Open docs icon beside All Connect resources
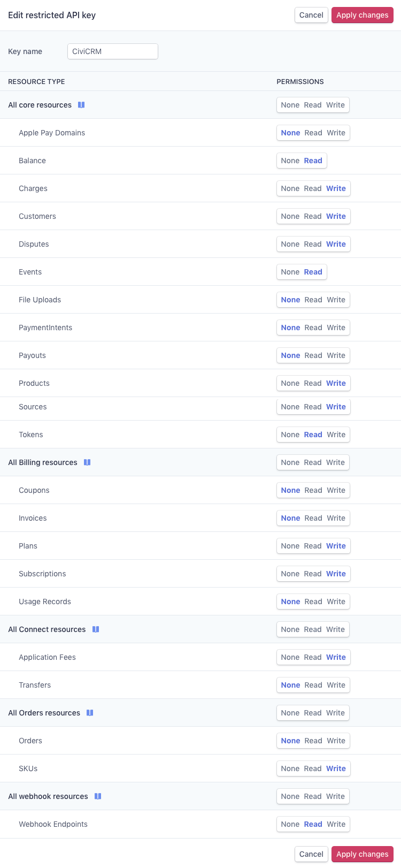Image resolution: width=401 pixels, height=868 pixels. 96,629
